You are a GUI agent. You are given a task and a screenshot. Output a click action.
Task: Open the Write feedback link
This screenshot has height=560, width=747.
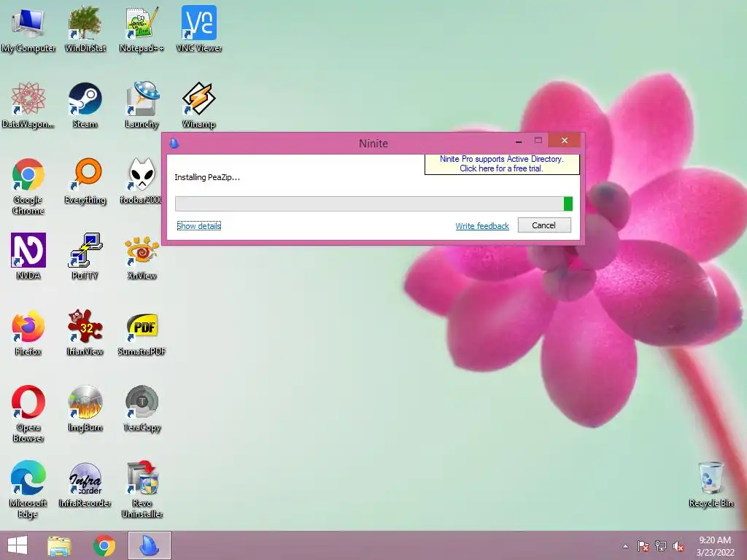tap(482, 226)
